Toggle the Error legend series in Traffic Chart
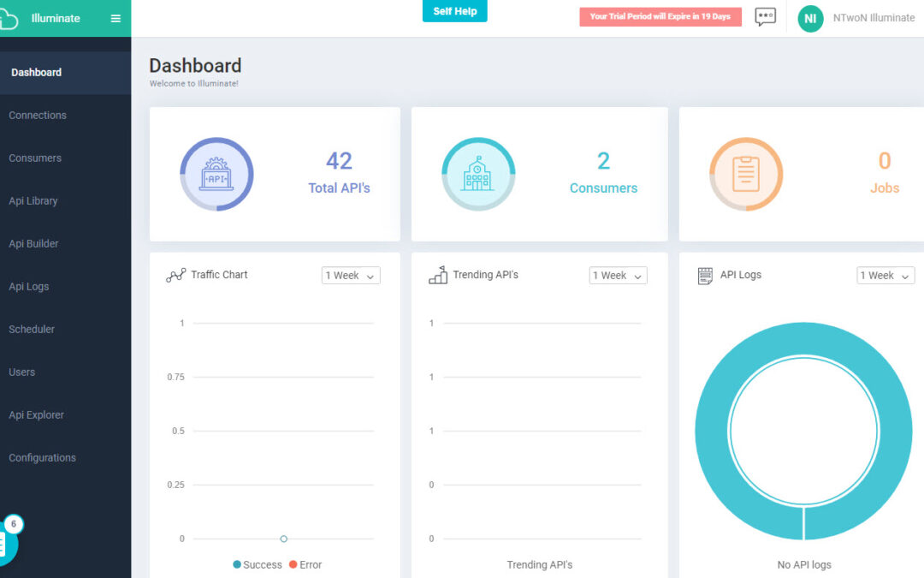This screenshot has height=578, width=924. 305,564
